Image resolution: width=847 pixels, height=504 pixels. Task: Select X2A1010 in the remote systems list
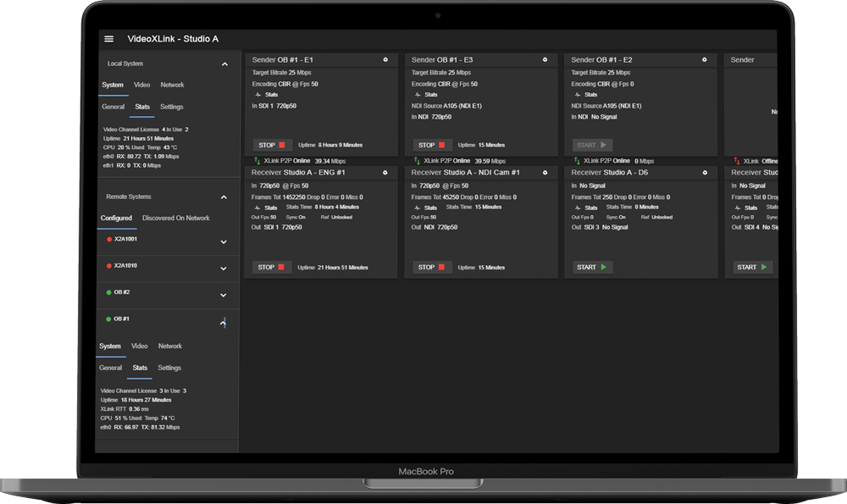point(125,266)
